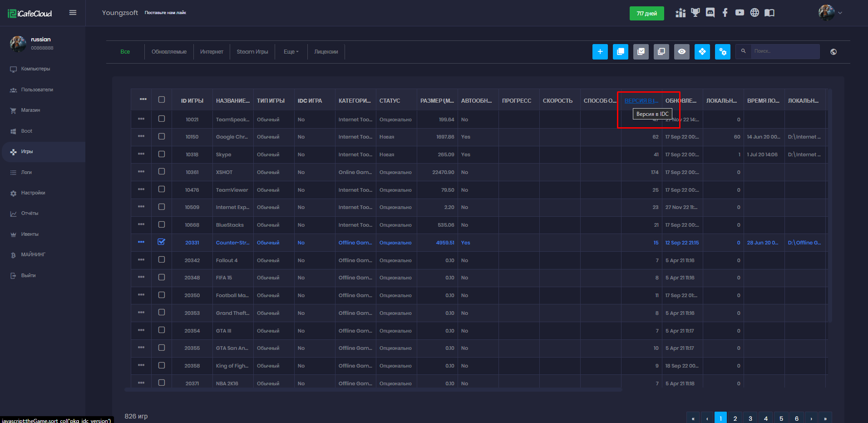This screenshot has height=423, width=868.
Task: Open Компьютеры in the sidebar
Action: [35, 69]
